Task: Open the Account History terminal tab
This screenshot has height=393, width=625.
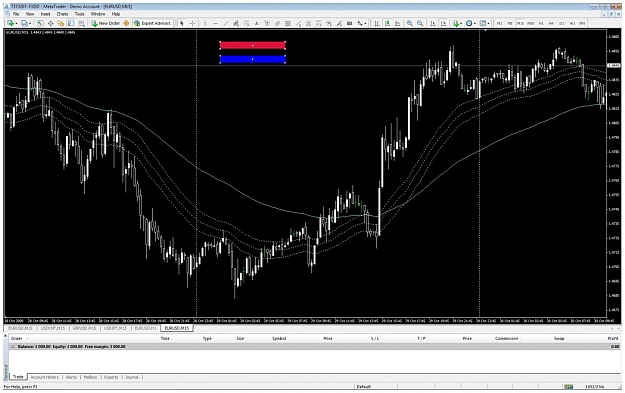Action: [45, 377]
